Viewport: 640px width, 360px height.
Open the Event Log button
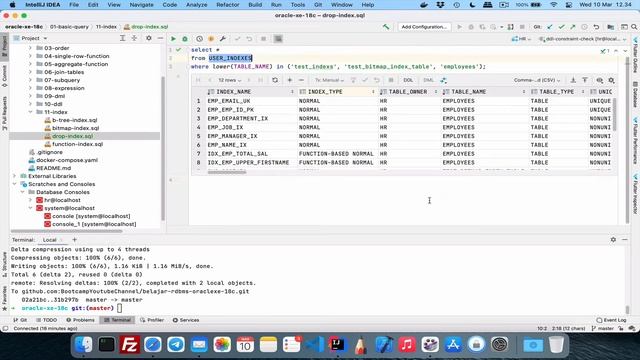(611, 320)
